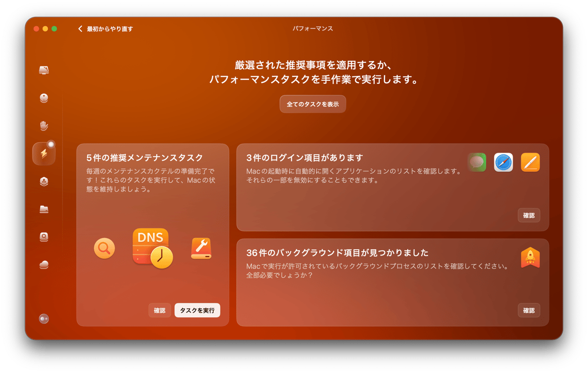Screen dimensions: 588x373
Task: Click the assistant icon at sidebar bottom
Action: (x=44, y=319)
